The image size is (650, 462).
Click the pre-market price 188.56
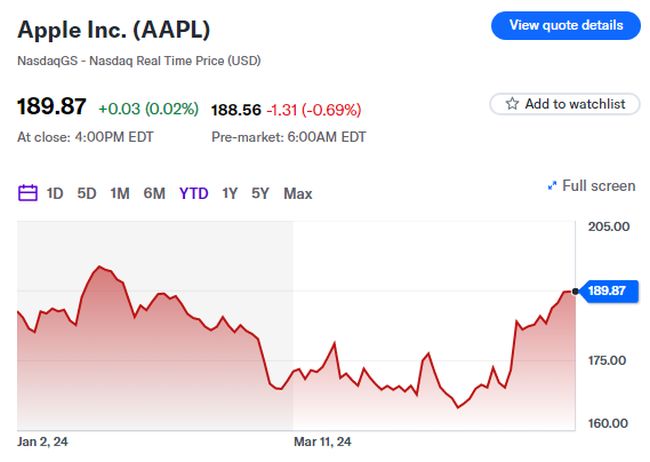click(236, 109)
